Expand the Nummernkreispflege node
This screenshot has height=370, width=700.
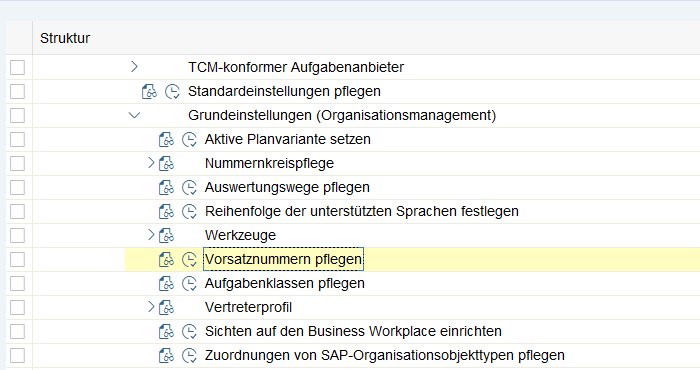(151, 163)
